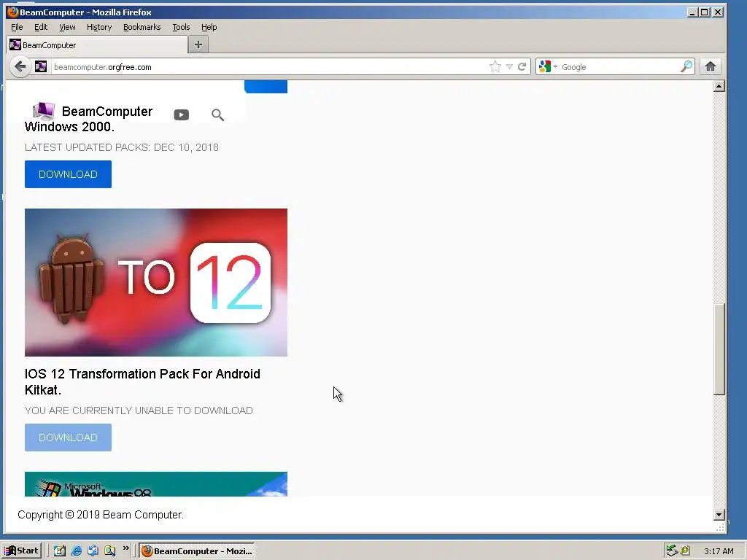
Task: Reload the page with the refresh icon
Action: pyautogui.click(x=522, y=66)
